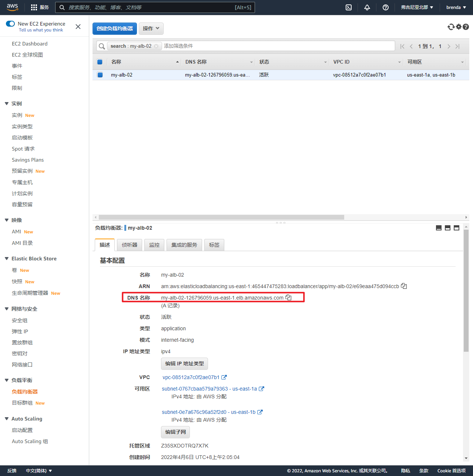Viewport: 473px width, 476px height.
Task: Toggle the select-all header checkbox
Action: [x=100, y=62]
